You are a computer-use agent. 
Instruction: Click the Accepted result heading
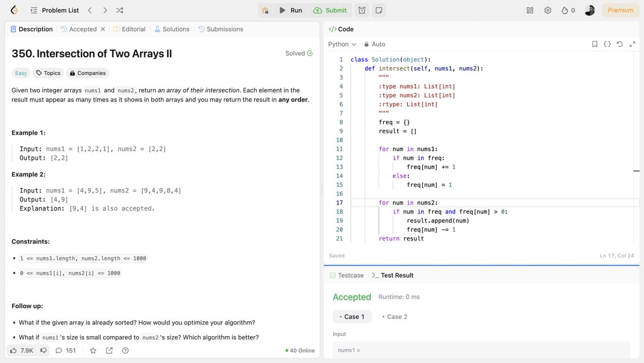352,297
